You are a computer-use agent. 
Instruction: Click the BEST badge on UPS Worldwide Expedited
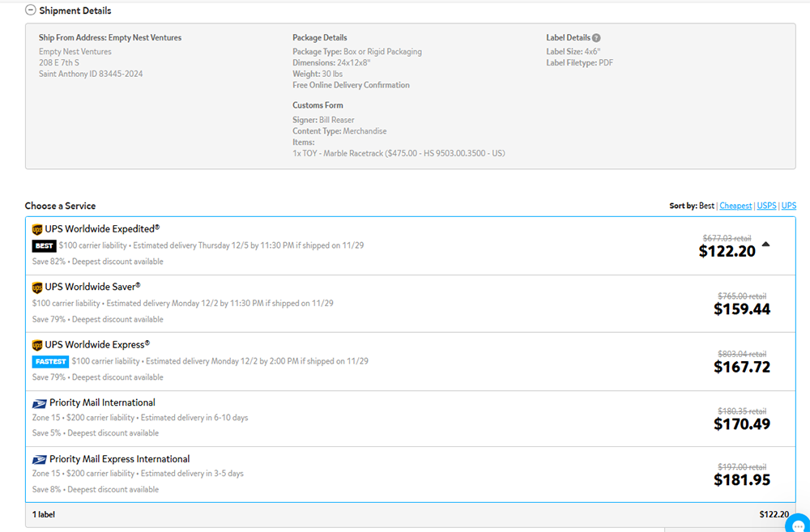point(44,246)
